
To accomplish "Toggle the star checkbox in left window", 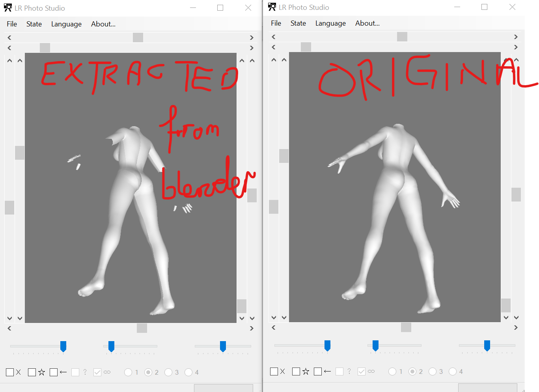I will 32,372.
